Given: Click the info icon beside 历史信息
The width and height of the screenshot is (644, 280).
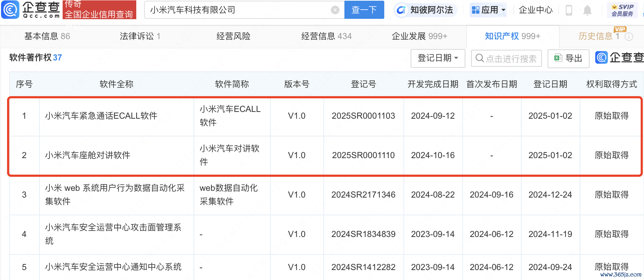Looking at the screenshot, I should pyautogui.click(x=629, y=36).
